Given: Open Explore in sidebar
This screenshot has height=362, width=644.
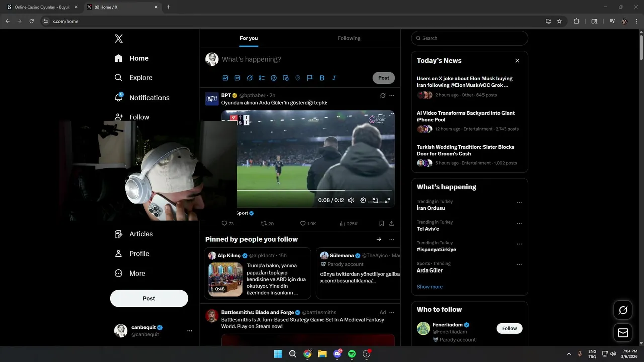Looking at the screenshot, I should pos(133,78).
